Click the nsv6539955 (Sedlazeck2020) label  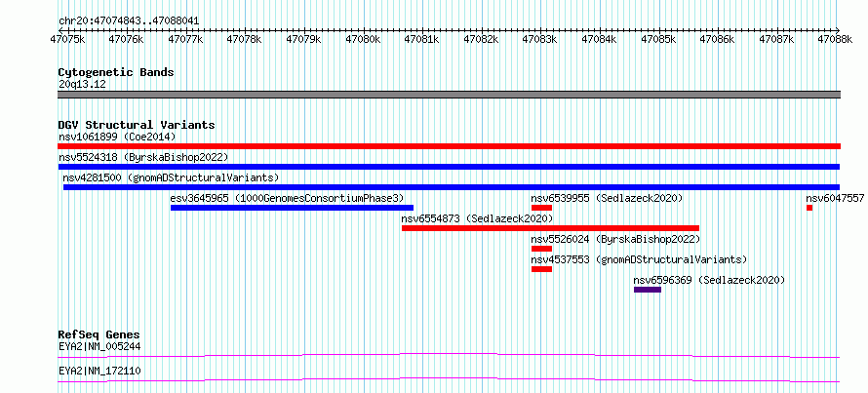pos(608,198)
